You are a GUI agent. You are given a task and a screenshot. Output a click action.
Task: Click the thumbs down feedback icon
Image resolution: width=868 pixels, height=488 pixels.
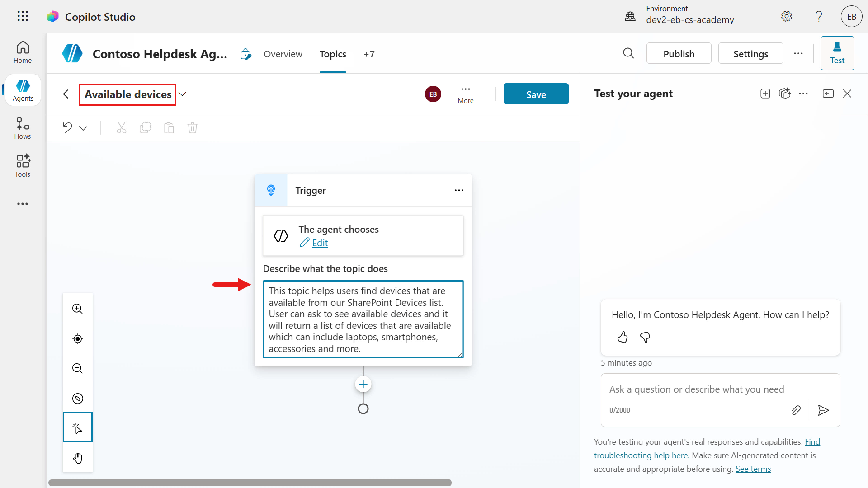point(645,337)
